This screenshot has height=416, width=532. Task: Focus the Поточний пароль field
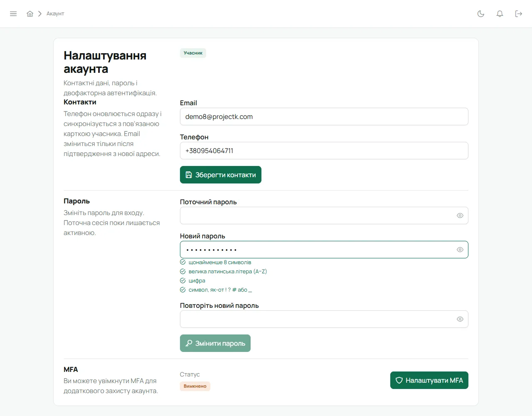[x=324, y=215]
